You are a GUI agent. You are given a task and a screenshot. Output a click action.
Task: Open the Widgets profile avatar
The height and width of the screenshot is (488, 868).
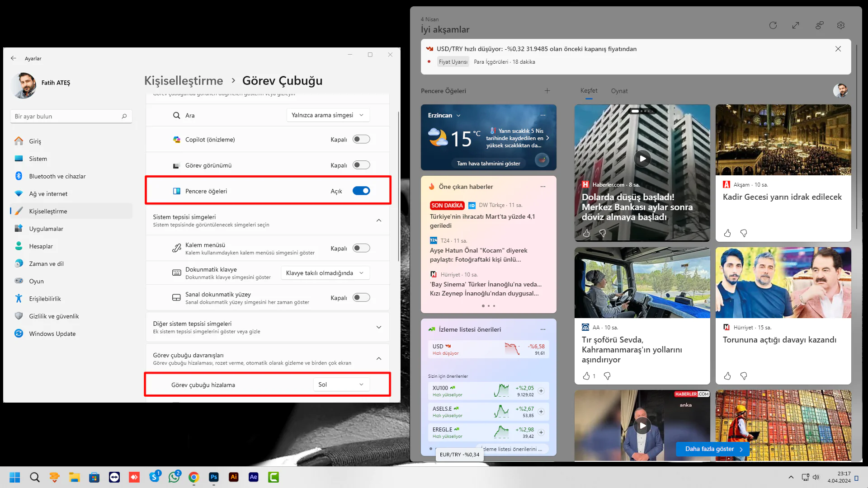tap(840, 90)
